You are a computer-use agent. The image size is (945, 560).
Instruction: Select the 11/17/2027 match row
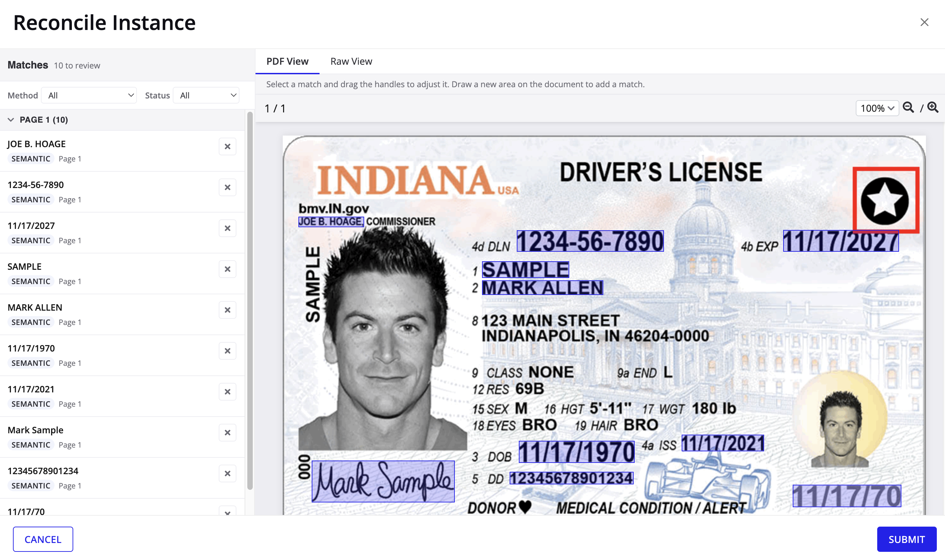[x=122, y=233]
